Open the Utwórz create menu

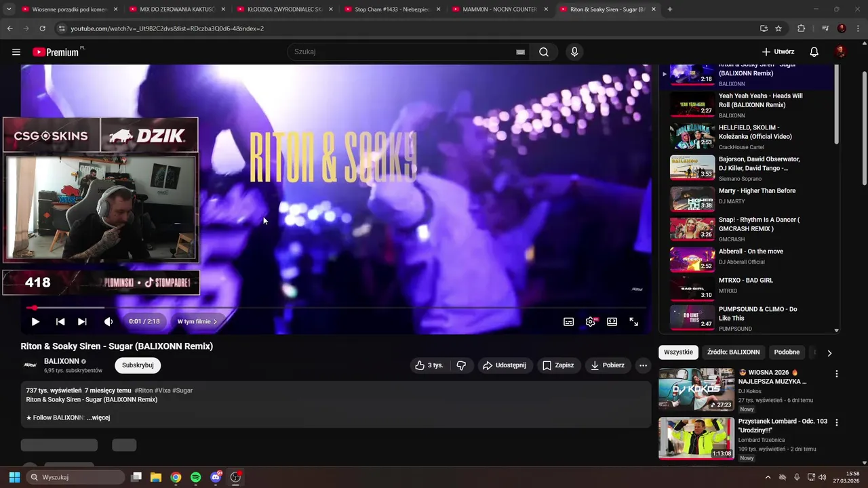click(778, 52)
